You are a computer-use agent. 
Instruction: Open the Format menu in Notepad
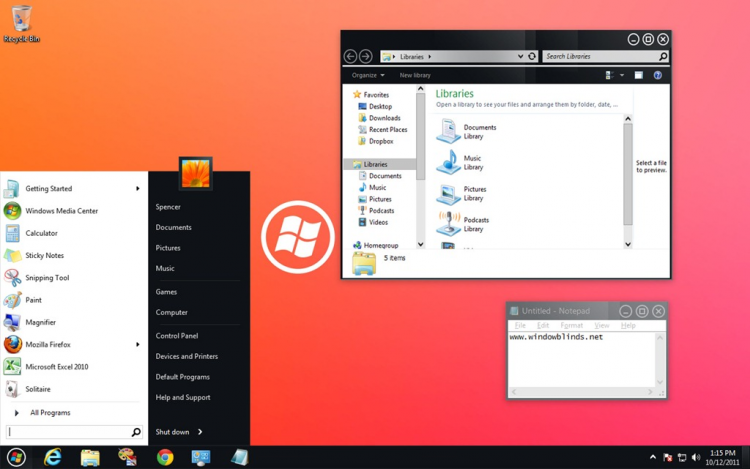(572, 326)
